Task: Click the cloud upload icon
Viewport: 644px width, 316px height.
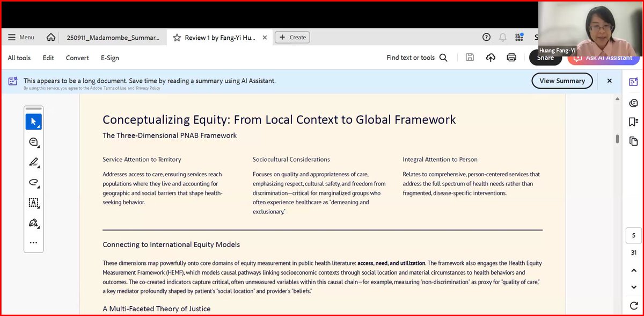Action: 491,58
